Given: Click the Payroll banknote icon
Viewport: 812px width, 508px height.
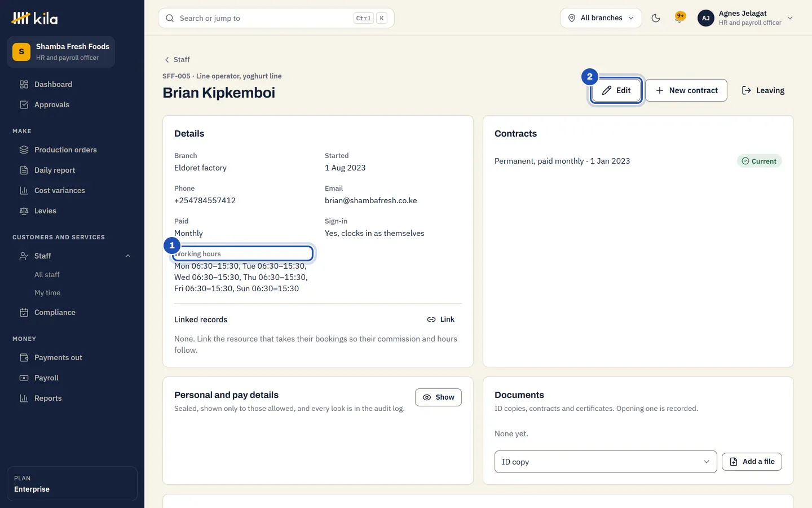Looking at the screenshot, I should click(24, 378).
